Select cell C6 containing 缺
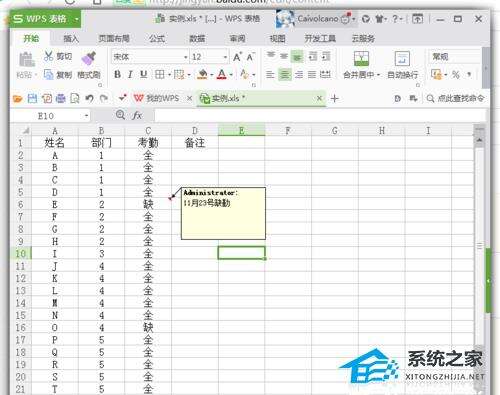Viewport: 500px width, 395px height. point(148,204)
